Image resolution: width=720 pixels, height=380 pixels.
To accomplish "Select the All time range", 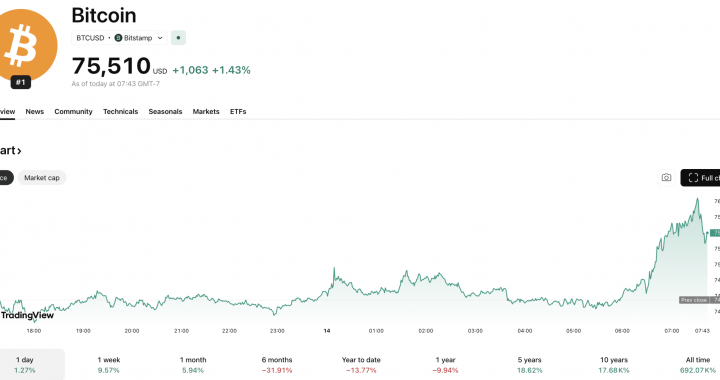I will [x=698, y=364].
